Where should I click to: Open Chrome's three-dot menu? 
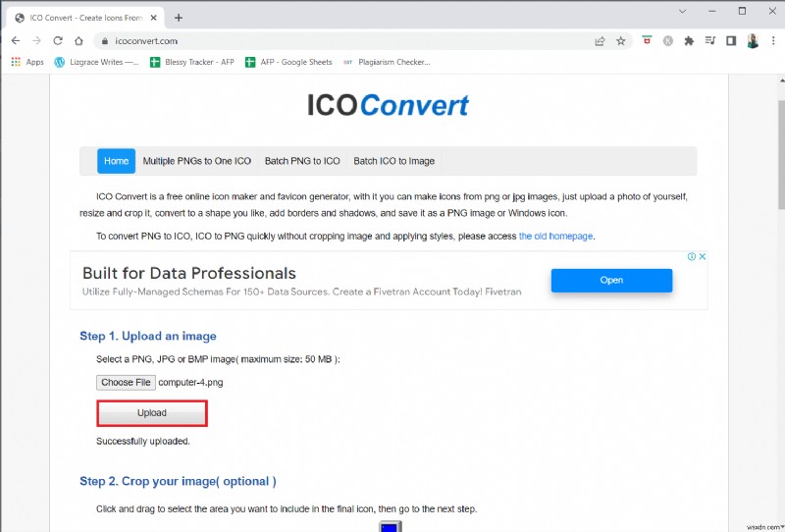(x=772, y=41)
